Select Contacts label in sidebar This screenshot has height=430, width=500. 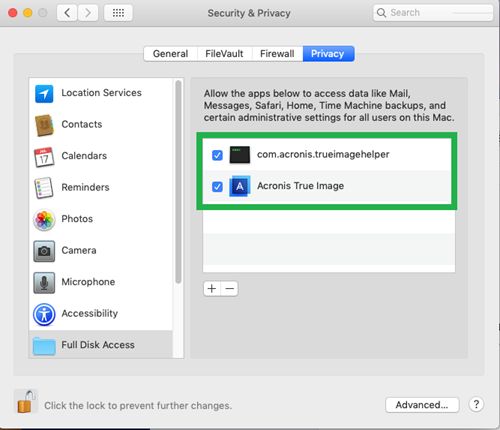pos(82,124)
